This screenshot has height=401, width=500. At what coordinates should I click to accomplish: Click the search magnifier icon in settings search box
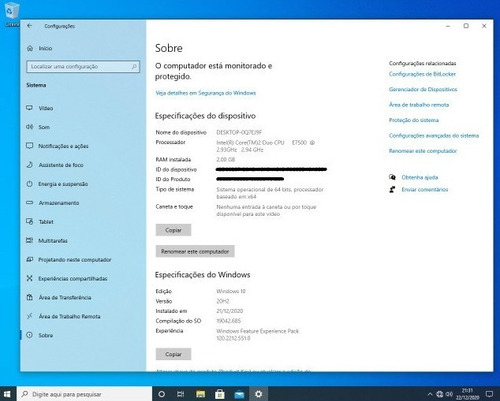[134, 67]
